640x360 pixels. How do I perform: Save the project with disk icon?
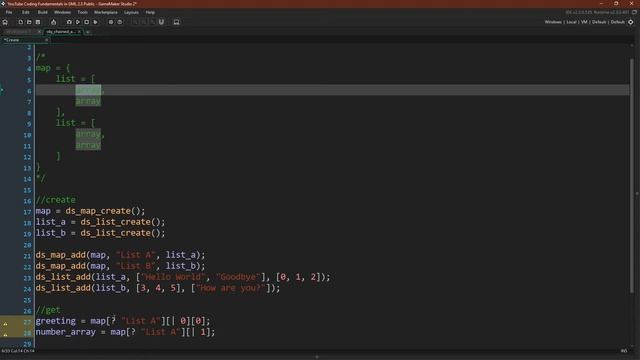tap(38, 22)
